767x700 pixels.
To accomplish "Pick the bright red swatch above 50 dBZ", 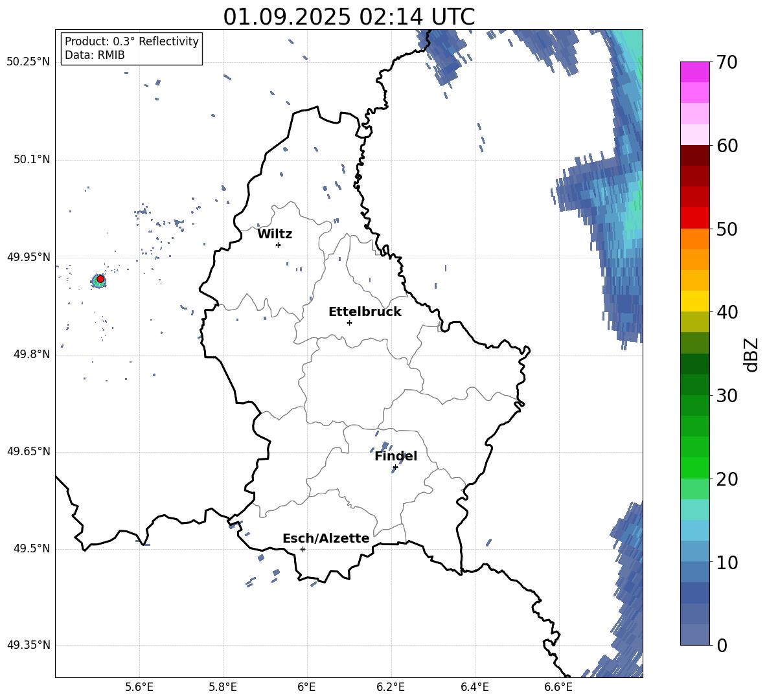I will (x=694, y=218).
